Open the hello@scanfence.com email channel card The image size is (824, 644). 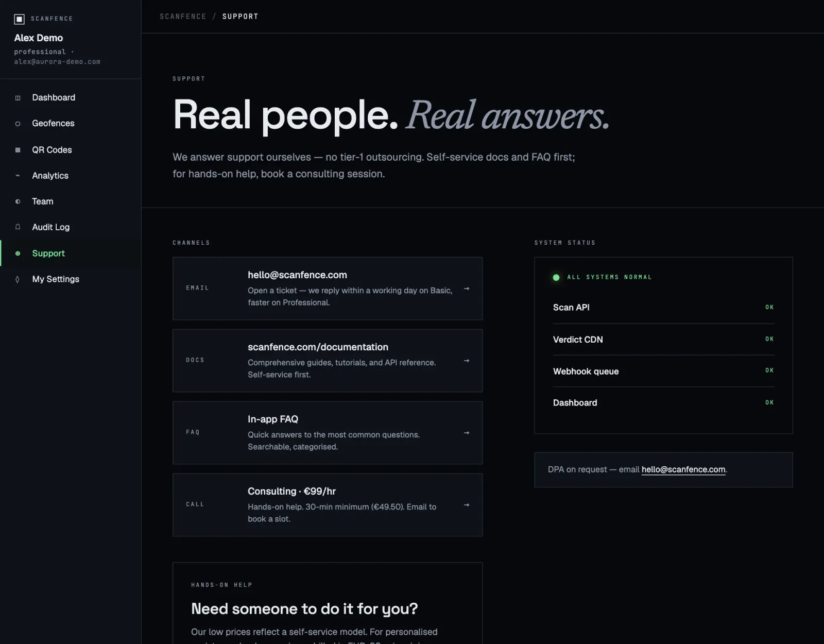(328, 289)
